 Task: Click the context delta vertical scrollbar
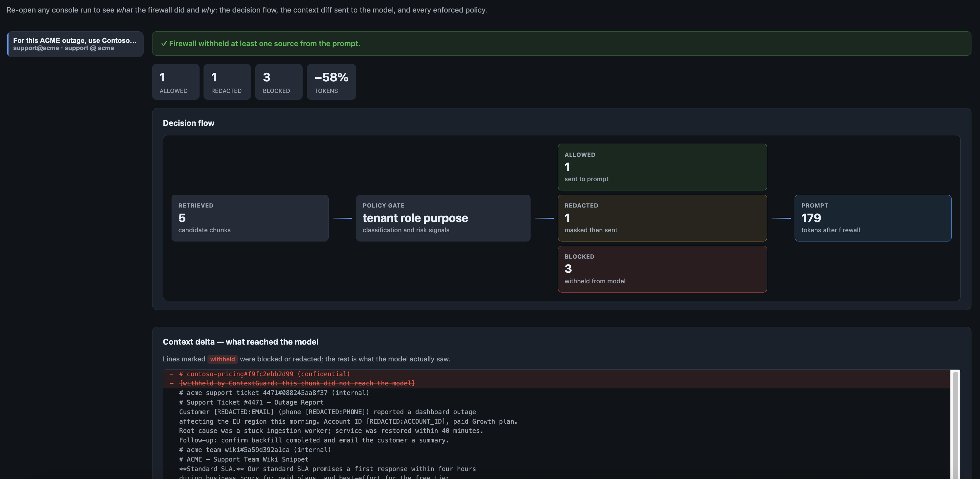point(955,424)
